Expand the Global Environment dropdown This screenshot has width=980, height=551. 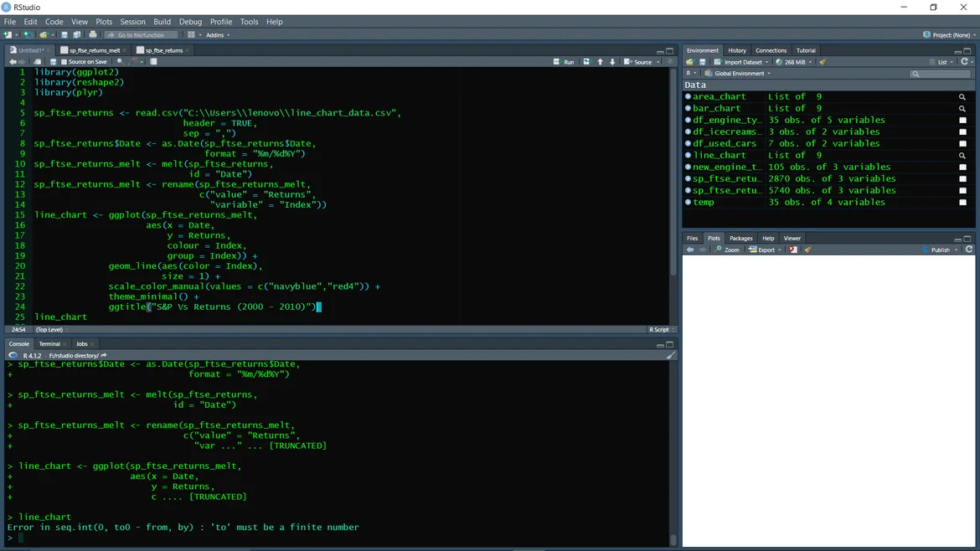click(x=739, y=74)
